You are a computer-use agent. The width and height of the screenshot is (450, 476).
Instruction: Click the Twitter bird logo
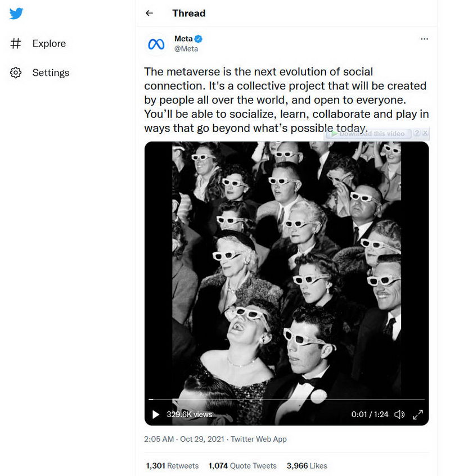[16, 13]
